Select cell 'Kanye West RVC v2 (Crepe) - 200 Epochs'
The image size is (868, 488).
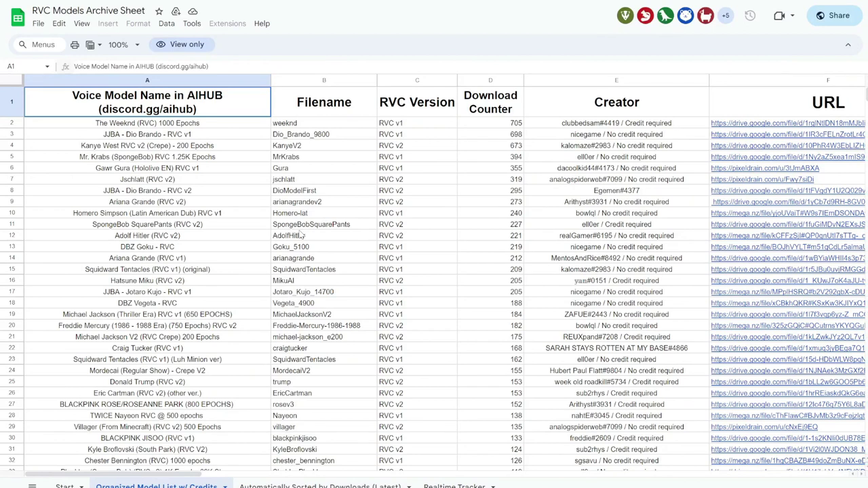[147, 146]
